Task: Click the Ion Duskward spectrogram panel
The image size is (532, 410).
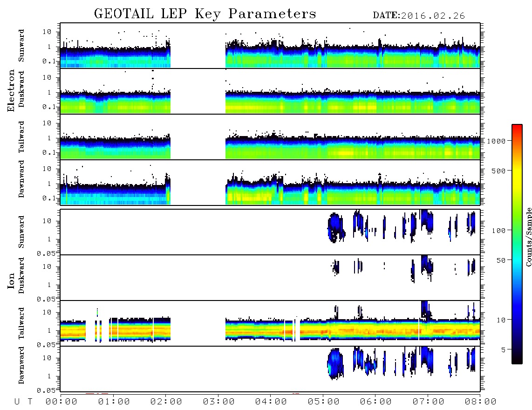Action: [270, 278]
